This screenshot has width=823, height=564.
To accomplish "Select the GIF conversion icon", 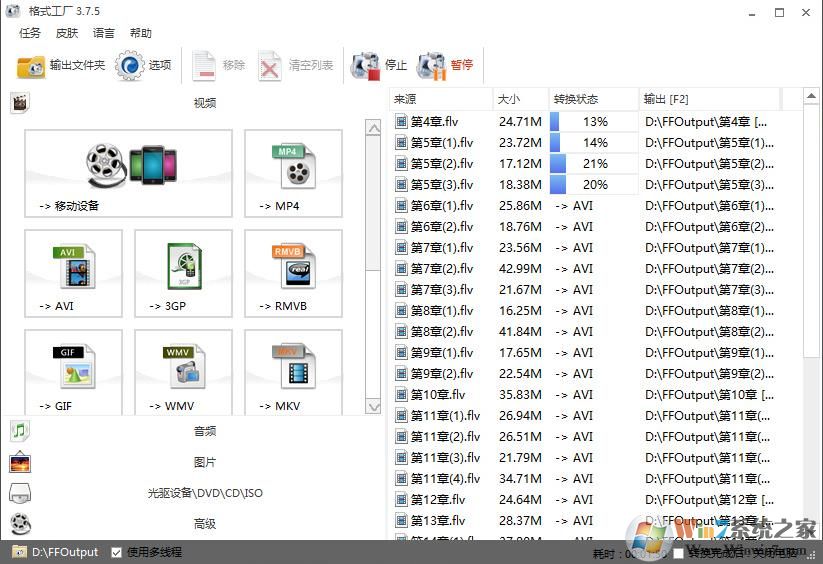I will 73,372.
